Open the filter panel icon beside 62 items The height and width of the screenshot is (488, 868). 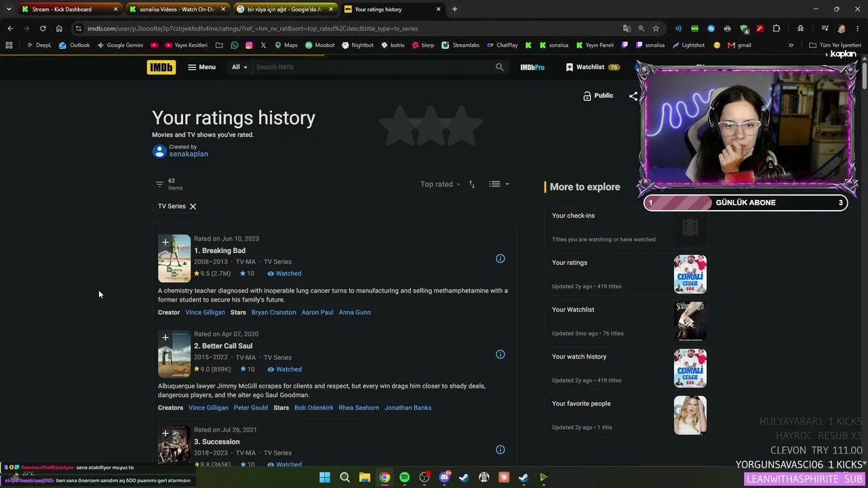[159, 184]
